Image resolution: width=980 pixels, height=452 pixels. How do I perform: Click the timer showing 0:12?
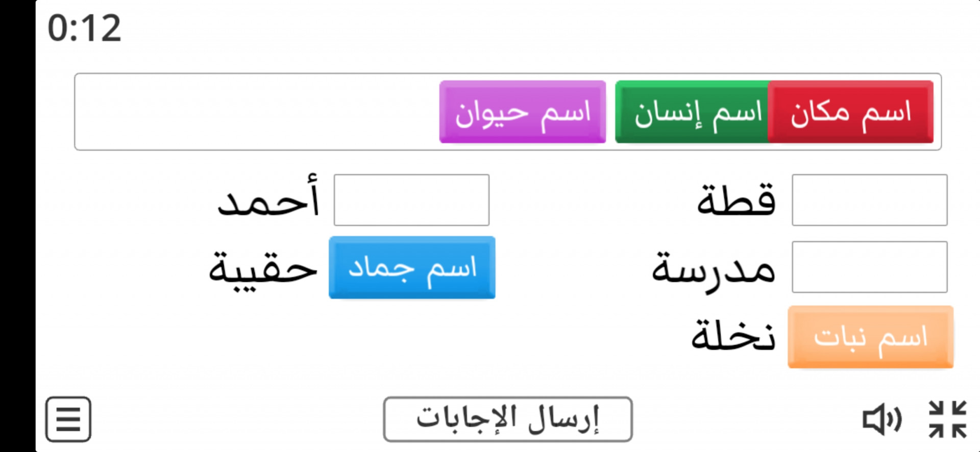point(84,28)
